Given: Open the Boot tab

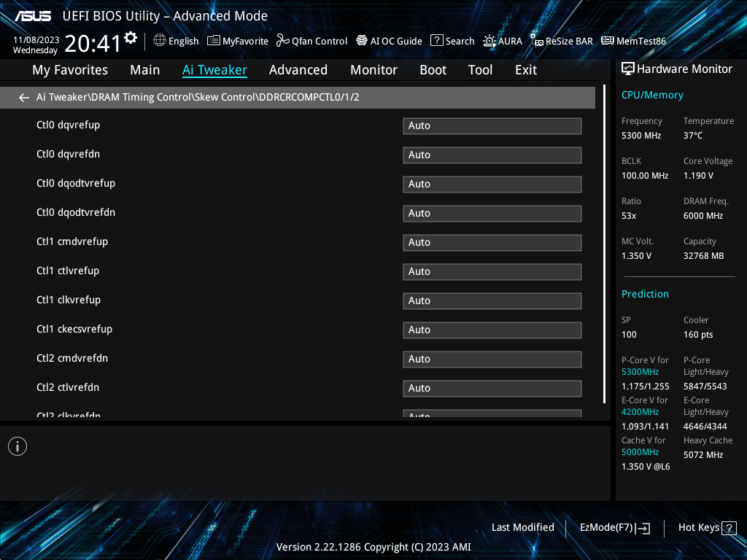Looking at the screenshot, I should tap(433, 70).
